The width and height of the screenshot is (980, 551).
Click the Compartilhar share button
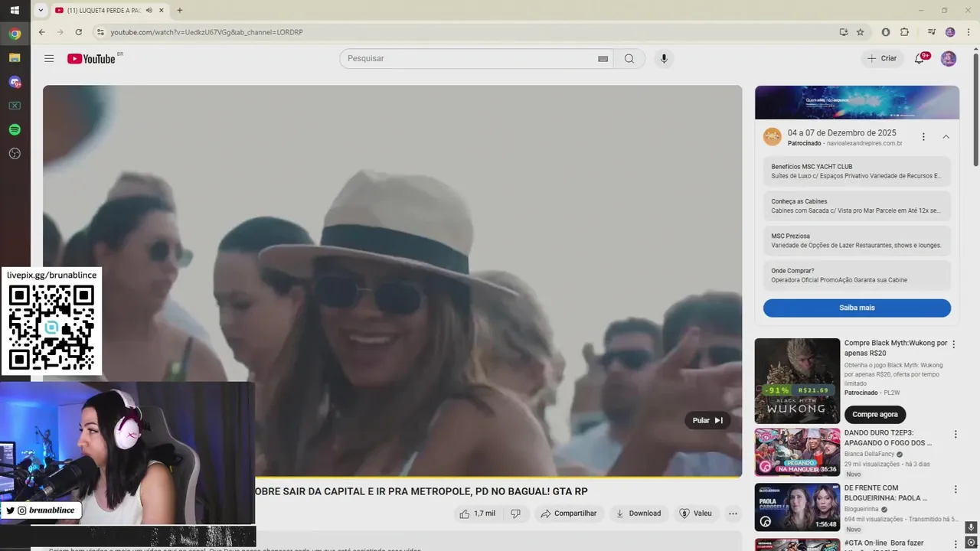568,514
